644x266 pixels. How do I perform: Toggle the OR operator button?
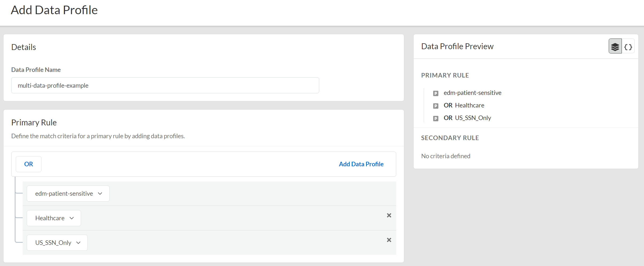(x=29, y=164)
